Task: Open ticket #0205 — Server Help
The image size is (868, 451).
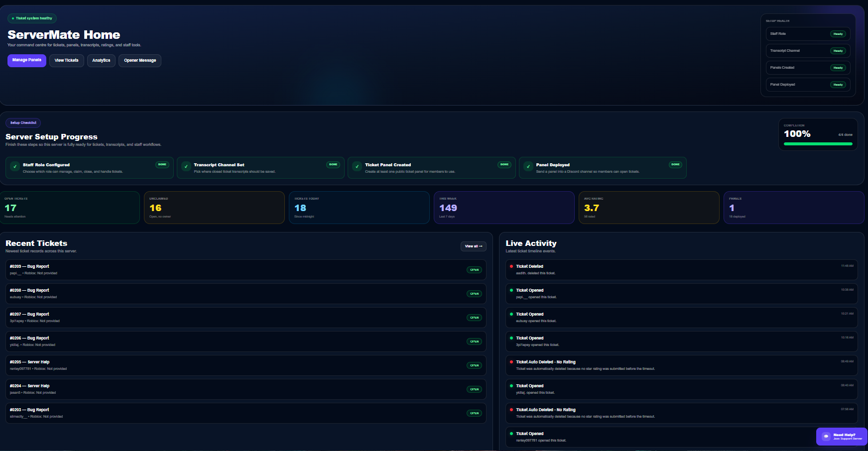Action: click(x=246, y=365)
